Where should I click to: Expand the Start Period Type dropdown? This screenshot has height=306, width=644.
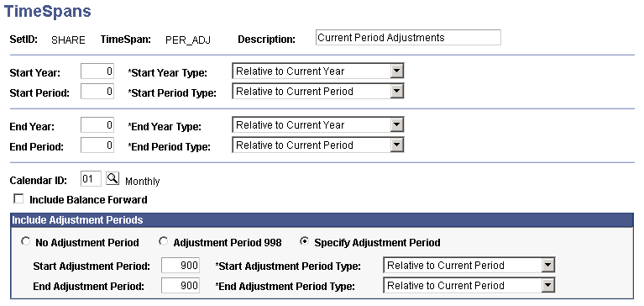[x=318, y=92]
